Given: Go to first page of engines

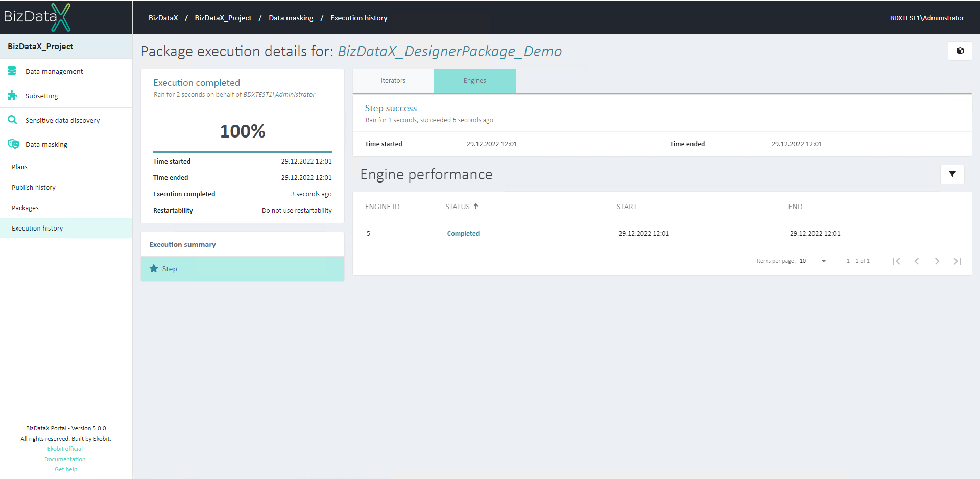Looking at the screenshot, I should pyautogui.click(x=896, y=261).
